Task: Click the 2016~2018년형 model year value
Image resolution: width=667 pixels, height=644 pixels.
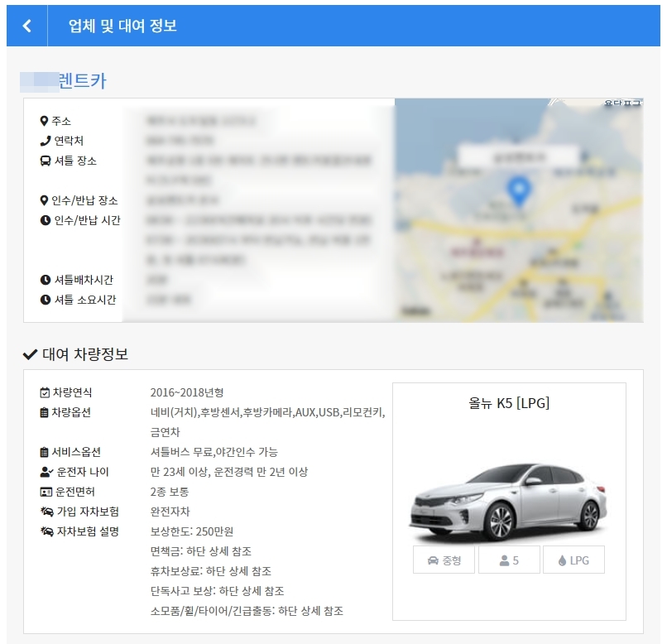Action: pos(187,392)
